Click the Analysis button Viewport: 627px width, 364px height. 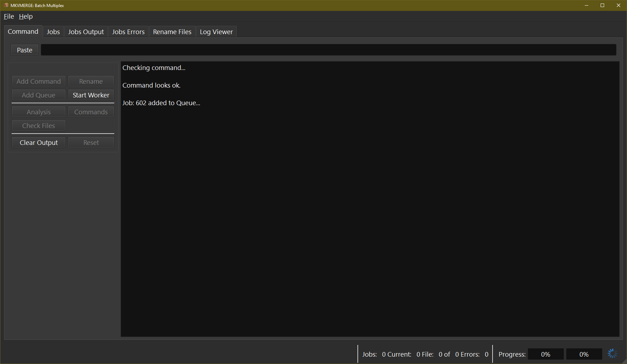tap(39, 112)
